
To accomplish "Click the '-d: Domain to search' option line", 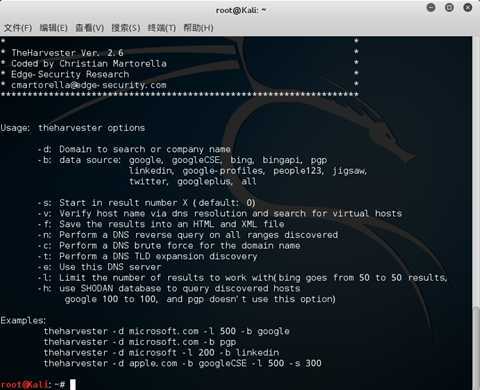I will (134, 149).
